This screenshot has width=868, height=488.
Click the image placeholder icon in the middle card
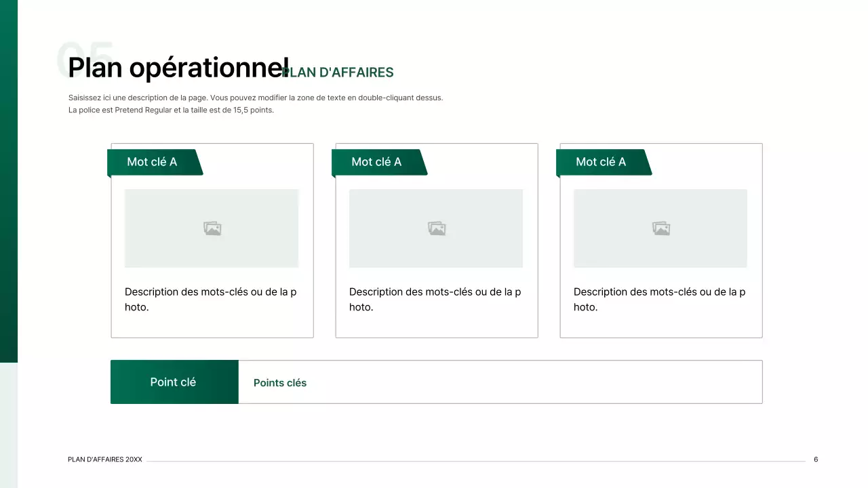coord(436,228)
